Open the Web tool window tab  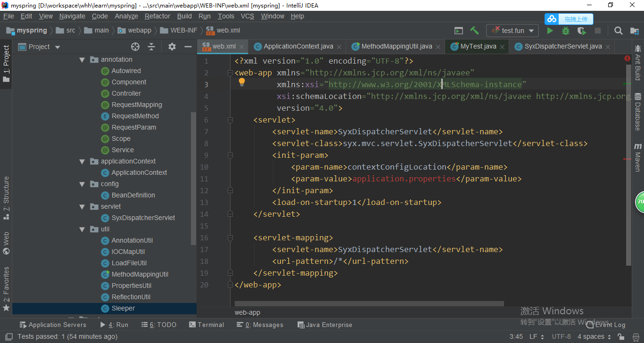(x=6, y=243)
